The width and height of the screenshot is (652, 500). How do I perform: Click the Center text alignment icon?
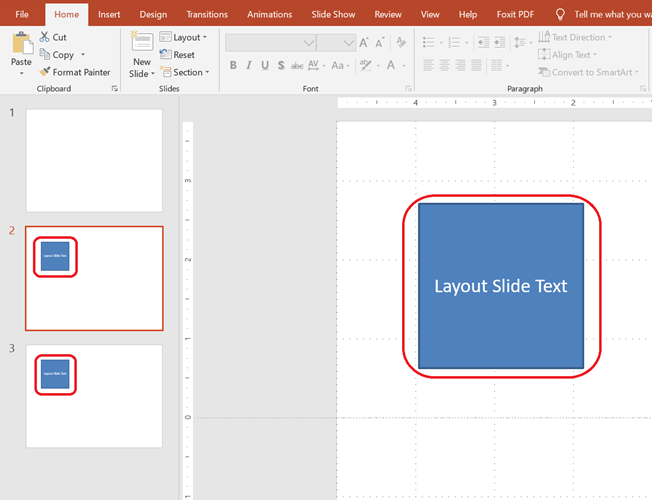click(x=445, y=65)
